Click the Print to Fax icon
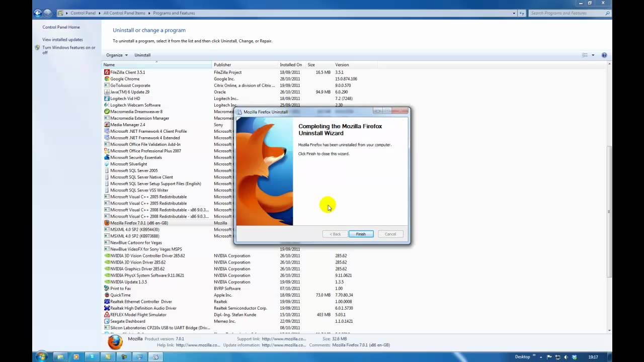The height and width of the screenshot is (362, 644). pos(107,289)
